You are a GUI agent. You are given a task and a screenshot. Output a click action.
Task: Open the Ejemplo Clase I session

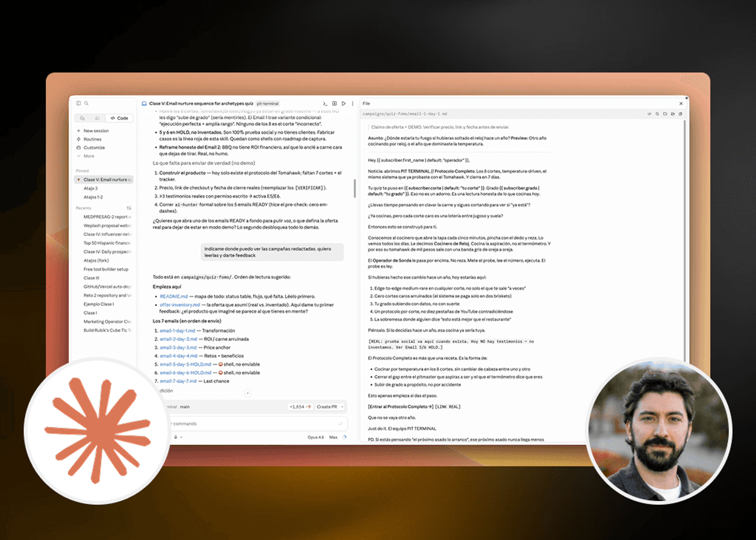[99, 304]
